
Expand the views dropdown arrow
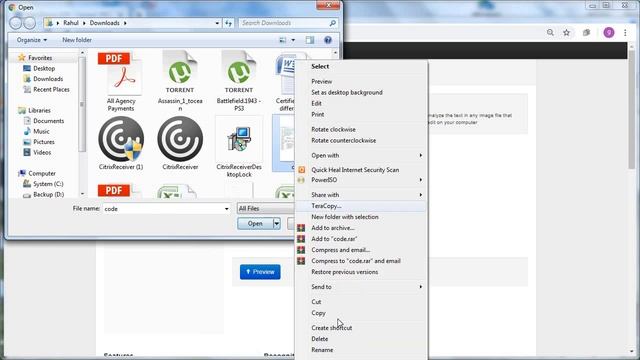(x=293, y=40)
